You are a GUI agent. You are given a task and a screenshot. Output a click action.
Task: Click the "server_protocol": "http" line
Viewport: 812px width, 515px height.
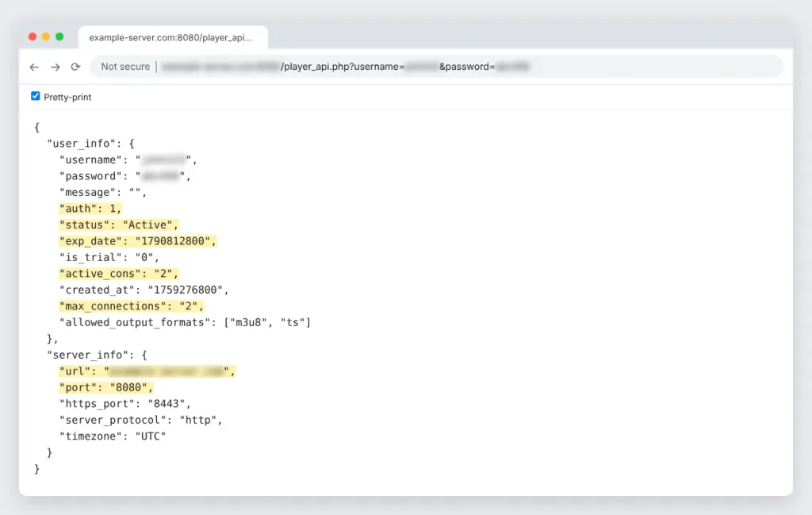141,421
